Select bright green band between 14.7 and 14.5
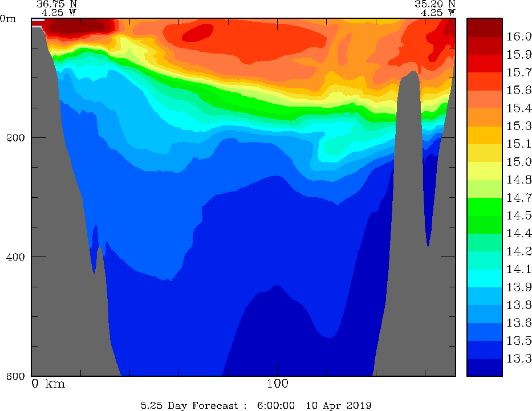532x411 pixels. pyautogui.click(x=484, y=207)
